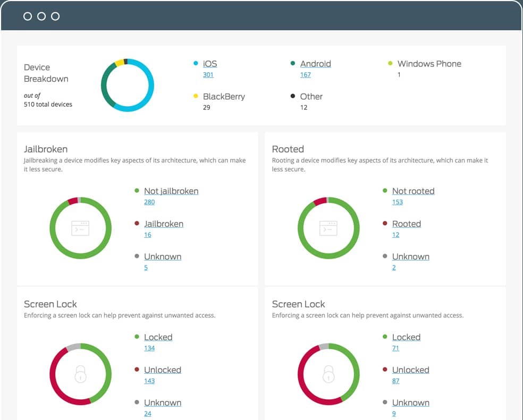Open the Unknown link with count 9
Viewport: 523px width, 420px height.
click(411, 402)
